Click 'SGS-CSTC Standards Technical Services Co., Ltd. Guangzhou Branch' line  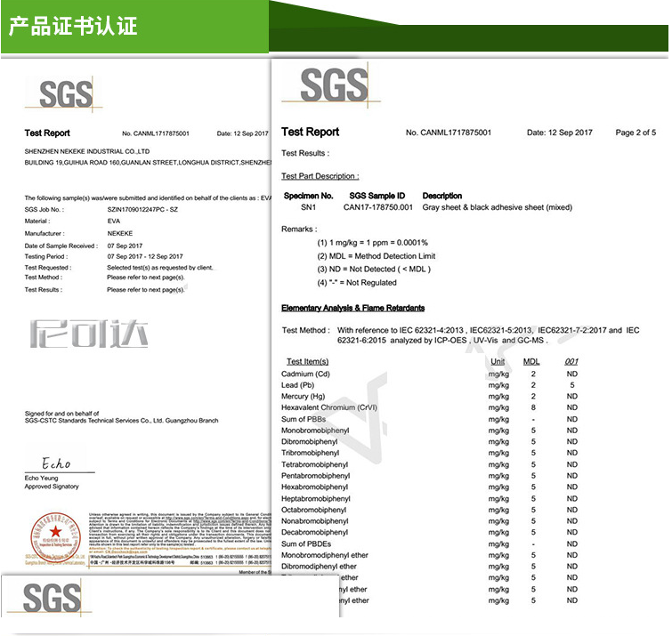pos(121,421)
